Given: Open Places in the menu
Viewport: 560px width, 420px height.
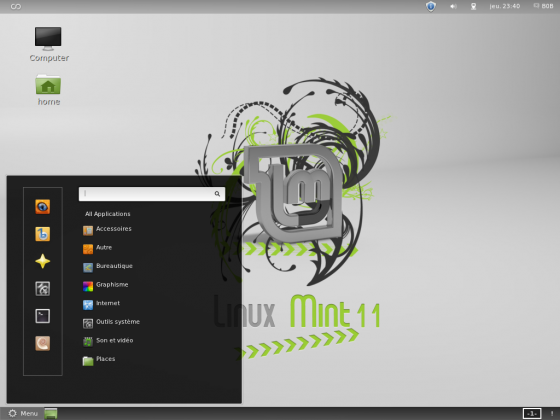Looking at the screenshot, I should coord(106,359).
